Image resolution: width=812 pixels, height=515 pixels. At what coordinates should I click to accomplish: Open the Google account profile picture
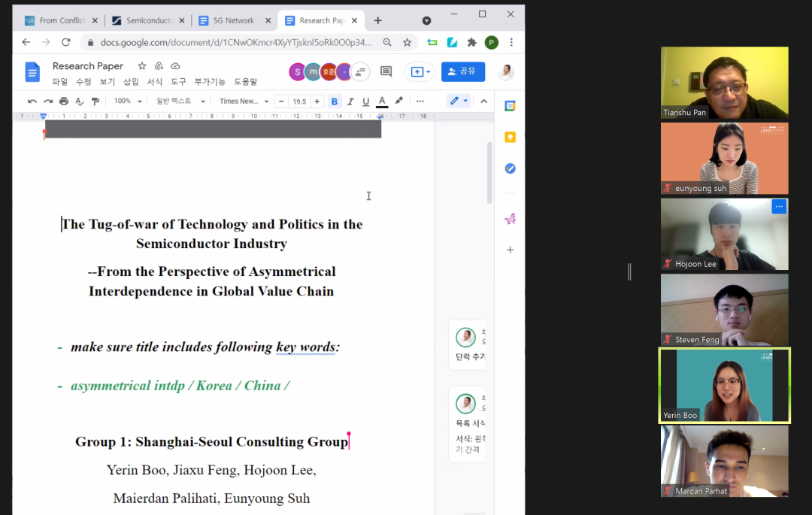pyautogui.click(x=505, y=72)
